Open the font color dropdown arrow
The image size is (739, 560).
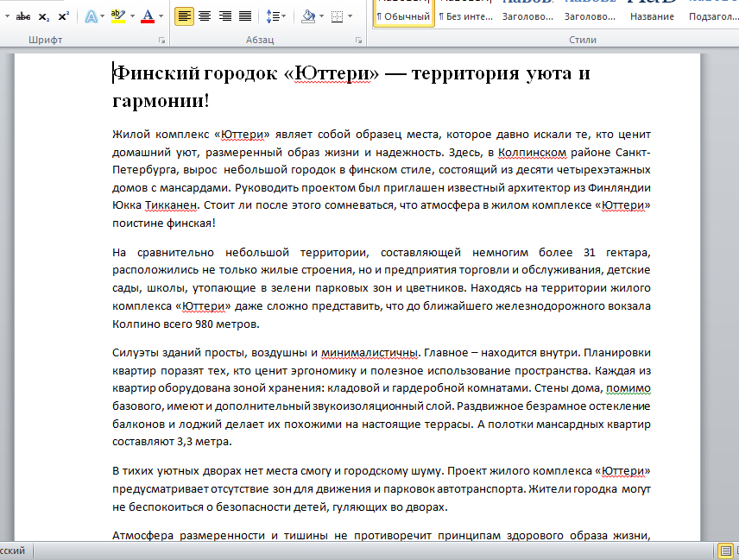161,16
